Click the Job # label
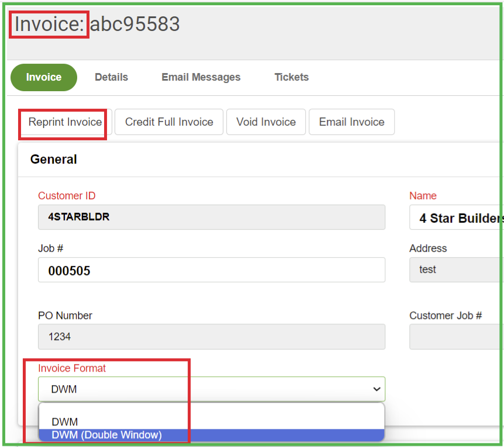The height and width of the screenshot is (447, 504). point(50,248)
